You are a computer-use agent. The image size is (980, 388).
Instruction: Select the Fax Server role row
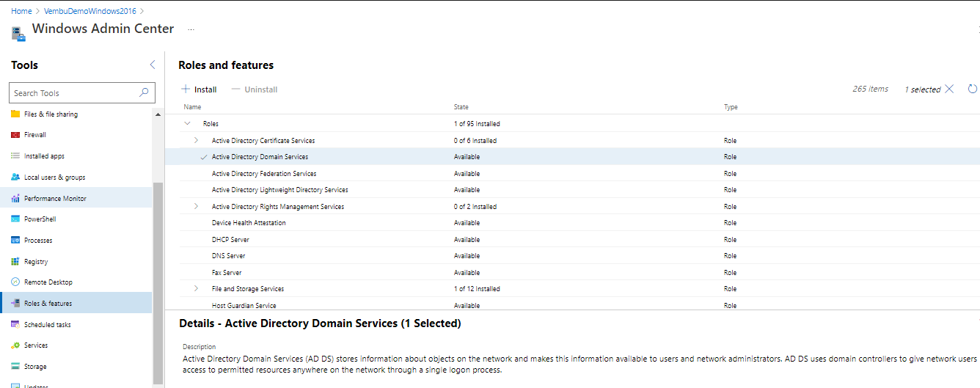[572, 273]
